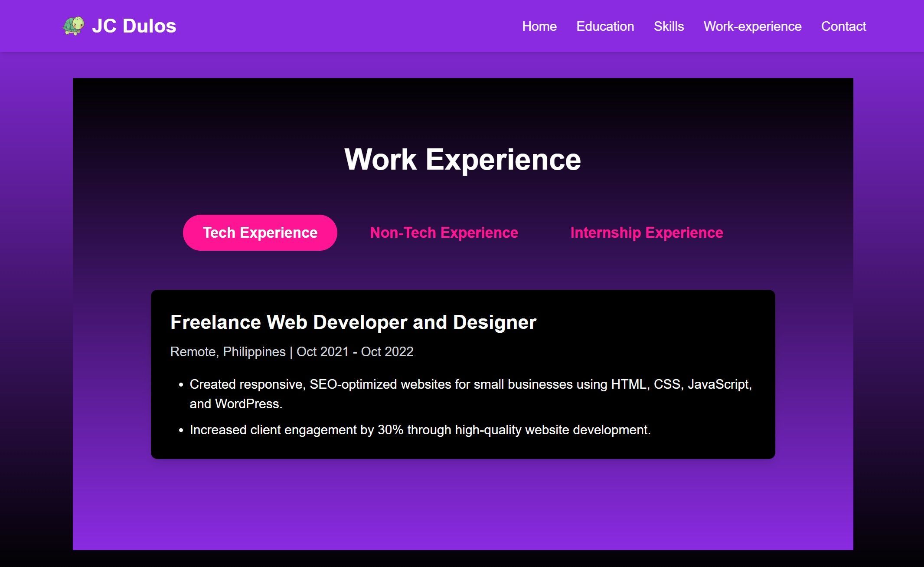Click the purple header bar background
This screenshot has width=924, height=567.
347,26
